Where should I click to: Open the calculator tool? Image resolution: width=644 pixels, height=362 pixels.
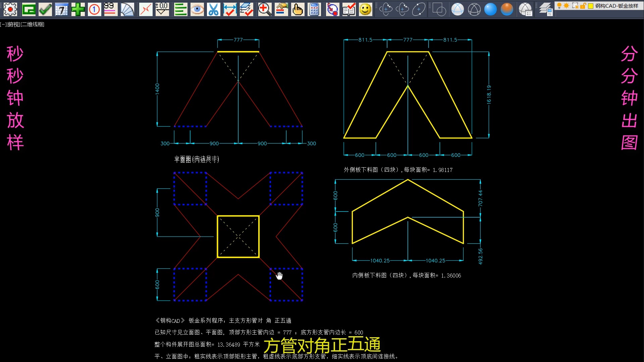coord(314,9)
